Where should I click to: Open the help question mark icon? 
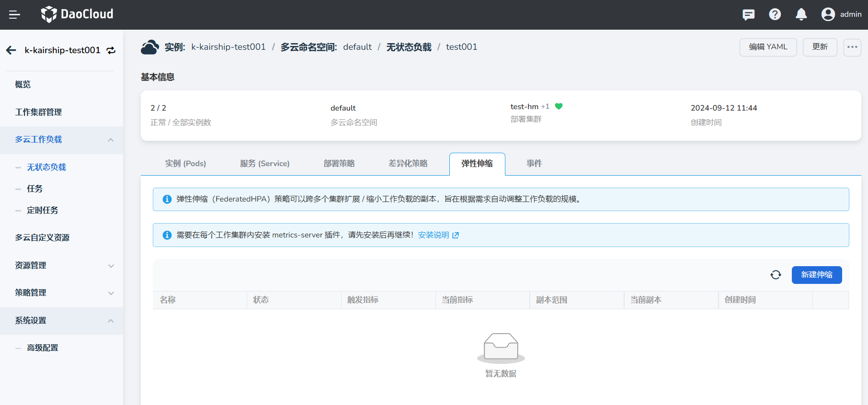pyautogui.click(x=775, y=15)
